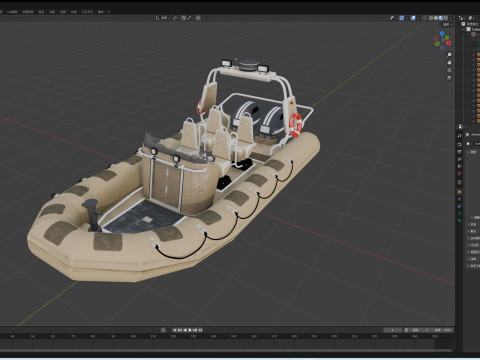Open the Render properties tab

(x=459, y=144)
